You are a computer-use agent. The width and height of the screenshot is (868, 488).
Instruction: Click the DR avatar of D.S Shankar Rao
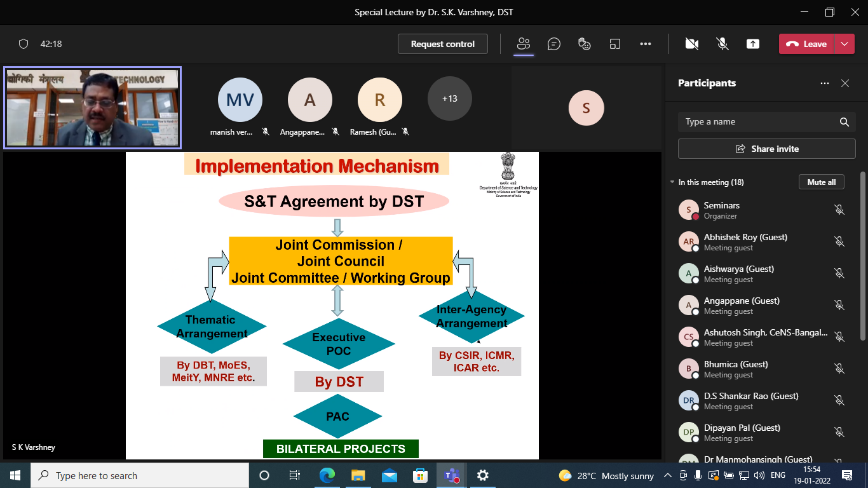(689, 401)
